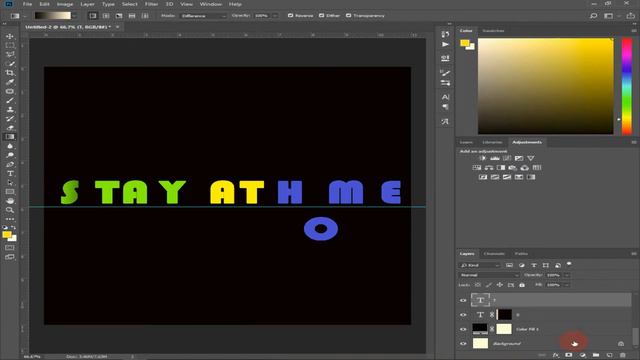Select the Horizontal Type tool
The height and width of the screenshot is (360, 640).
(10, 173)
